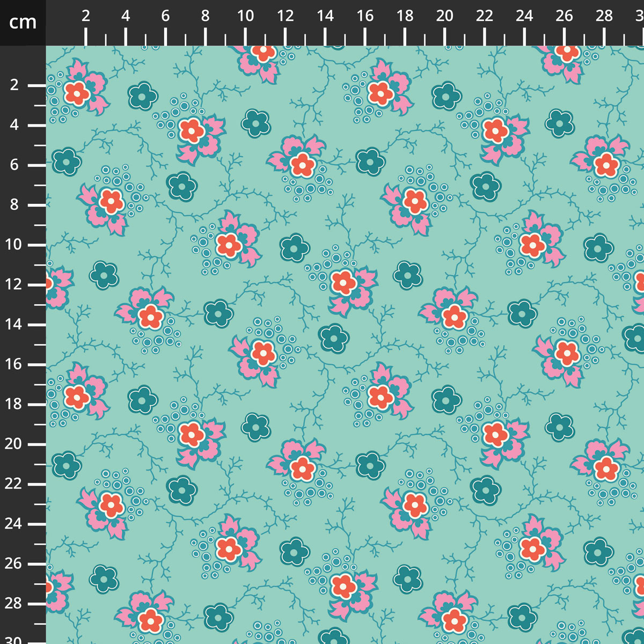Viewport: 644px width, 644px height.
Task: Click the "cm" unit label
Action: click(23, 23)
